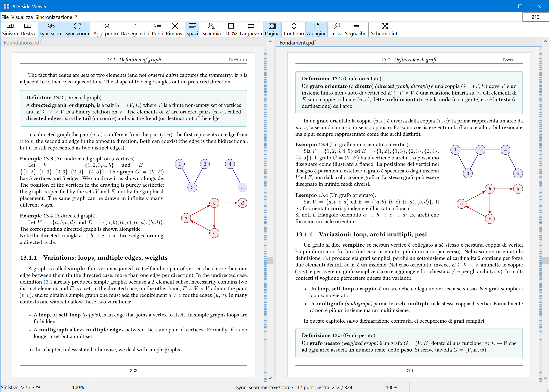This screenshot has width=549, height=392.
Task: Click status text Destra: 213 / 324
Action: point(334,387)
